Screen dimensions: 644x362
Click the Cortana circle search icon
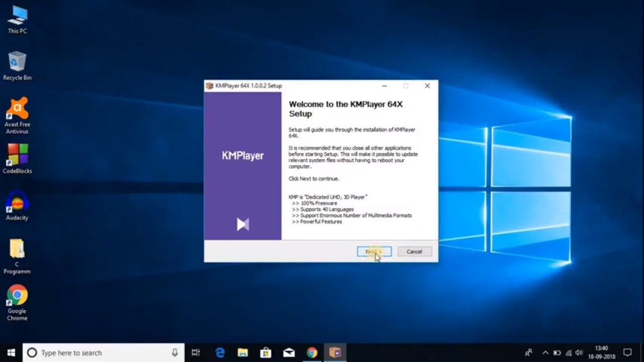[32, 353]
